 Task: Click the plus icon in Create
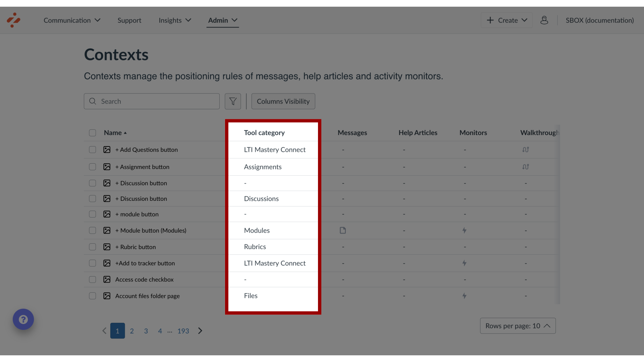coord(490,20)
